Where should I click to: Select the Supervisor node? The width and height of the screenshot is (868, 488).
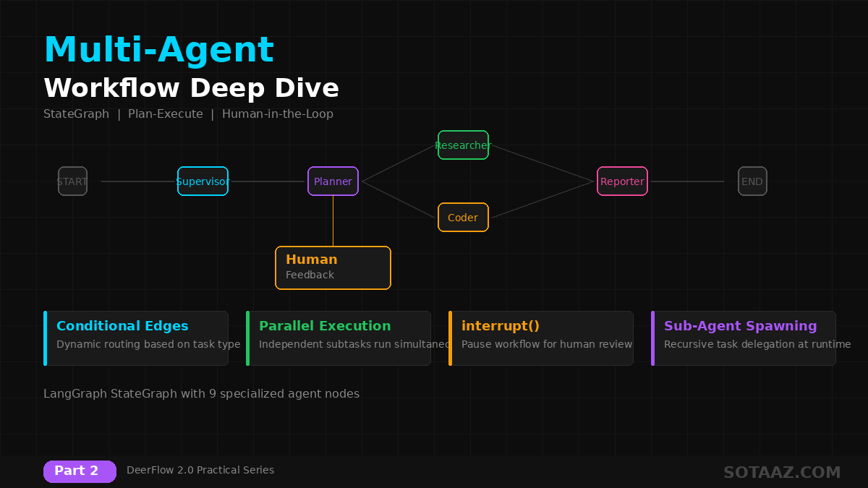(x=203, y=181)
